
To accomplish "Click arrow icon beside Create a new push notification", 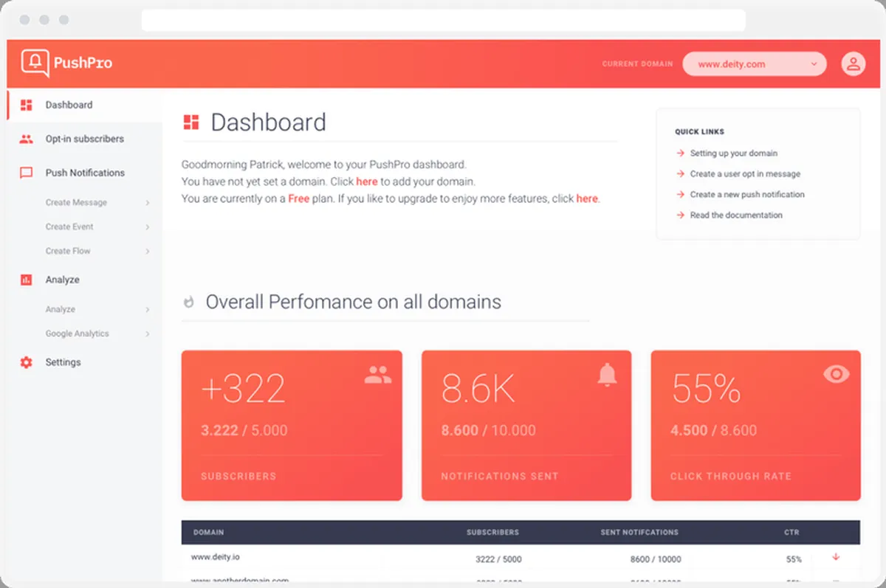I will coord(680,195).
